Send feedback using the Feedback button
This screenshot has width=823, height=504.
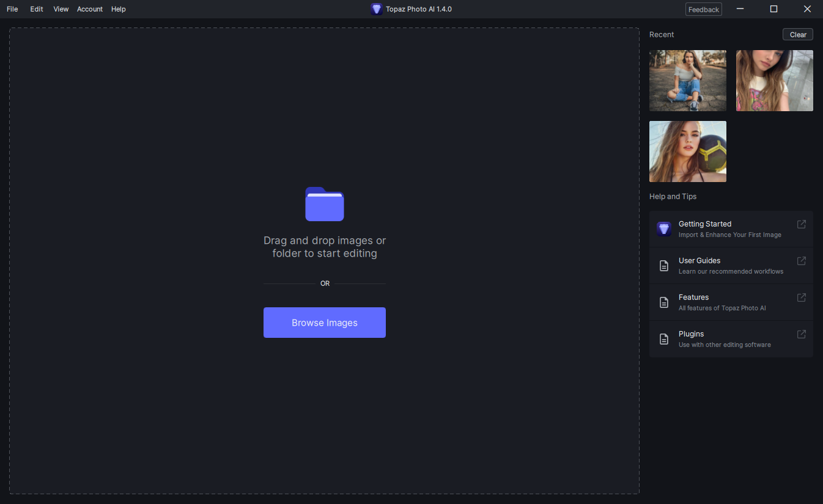tap(704, 9)
